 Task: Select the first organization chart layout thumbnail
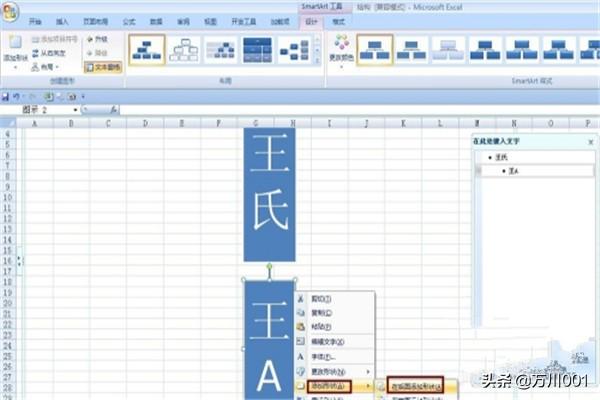pyautogui.click(x=147, y=50)
